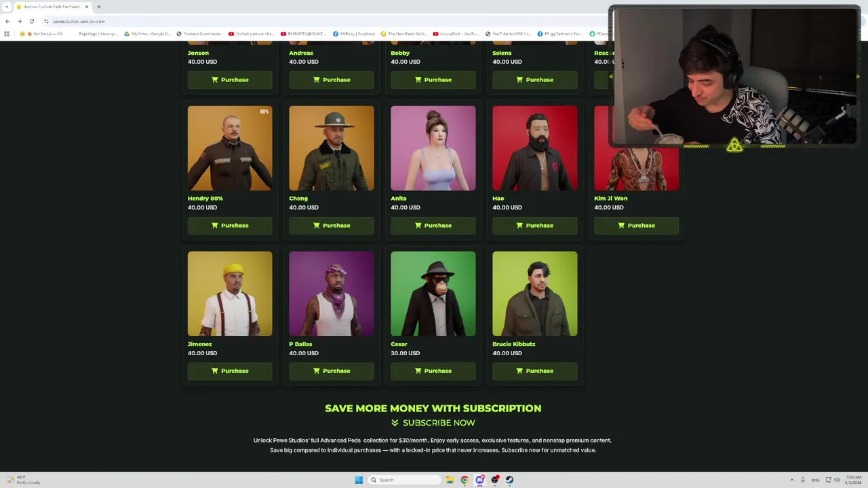Open the My Drive Google bookmark

(x=147, y=33)
